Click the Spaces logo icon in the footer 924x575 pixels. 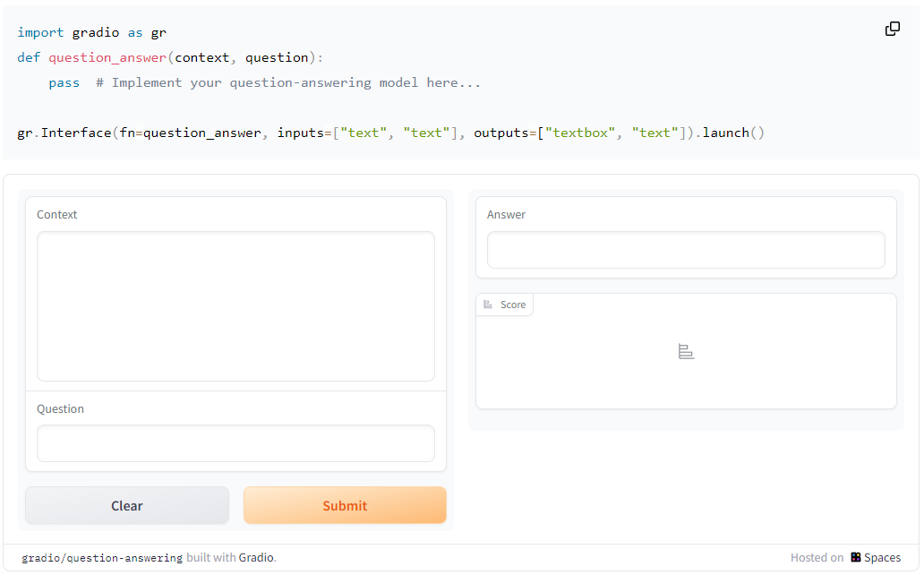pos(856,557)
